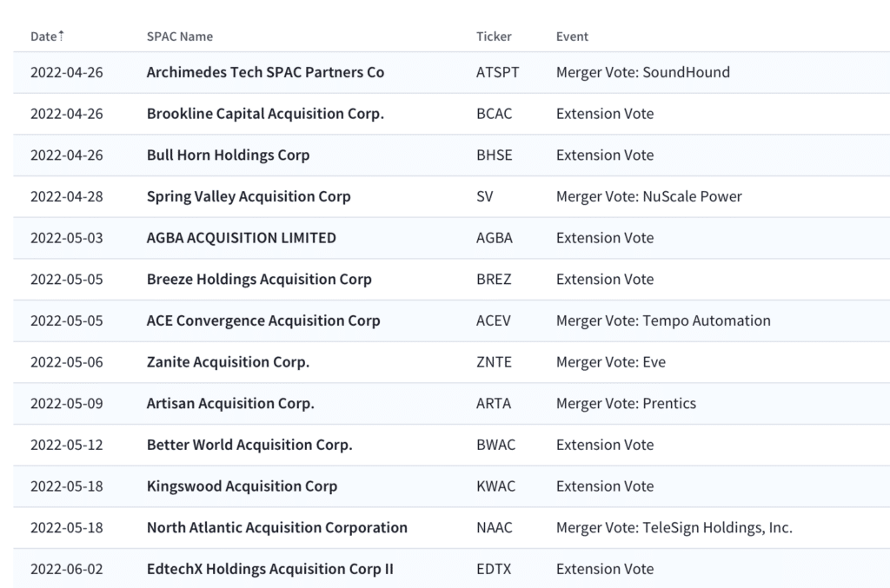Click Extension Vote in the BWAC row
Screen dimensions: 890x588
coord(605,445)
